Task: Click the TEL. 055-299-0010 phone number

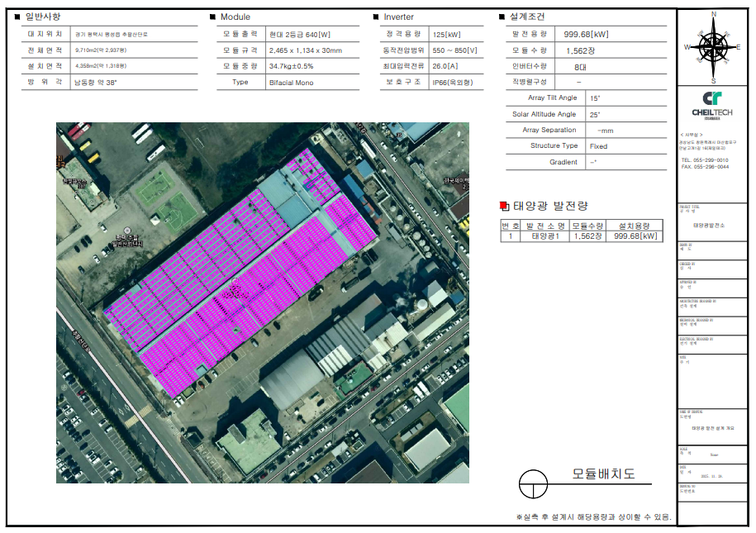Action: point(704,159)
